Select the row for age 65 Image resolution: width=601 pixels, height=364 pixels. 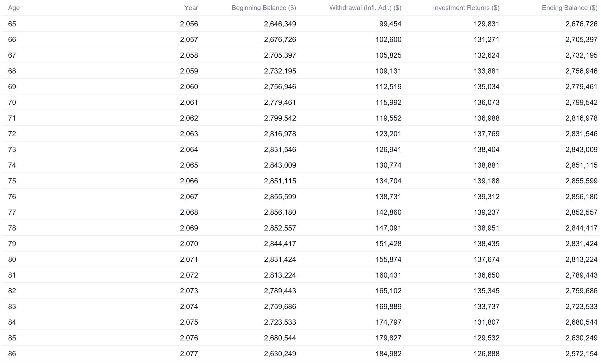click(300, 24)
